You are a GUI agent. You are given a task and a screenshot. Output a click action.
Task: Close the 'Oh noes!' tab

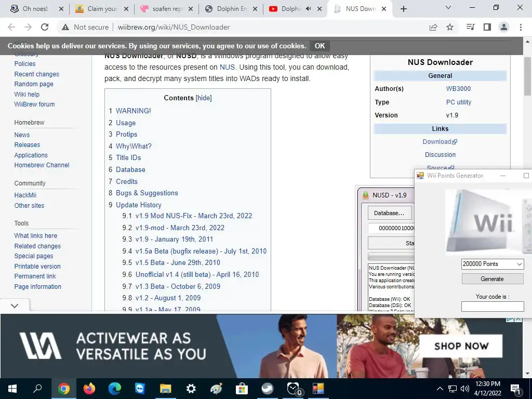coord(61,9)
